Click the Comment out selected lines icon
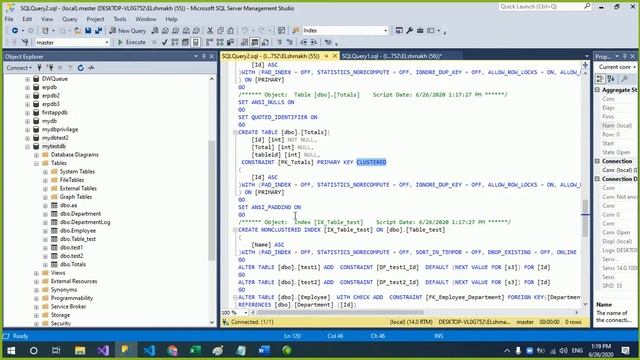Image resolution: width=640 pixels, height=360 pixels. click(279, 42)
